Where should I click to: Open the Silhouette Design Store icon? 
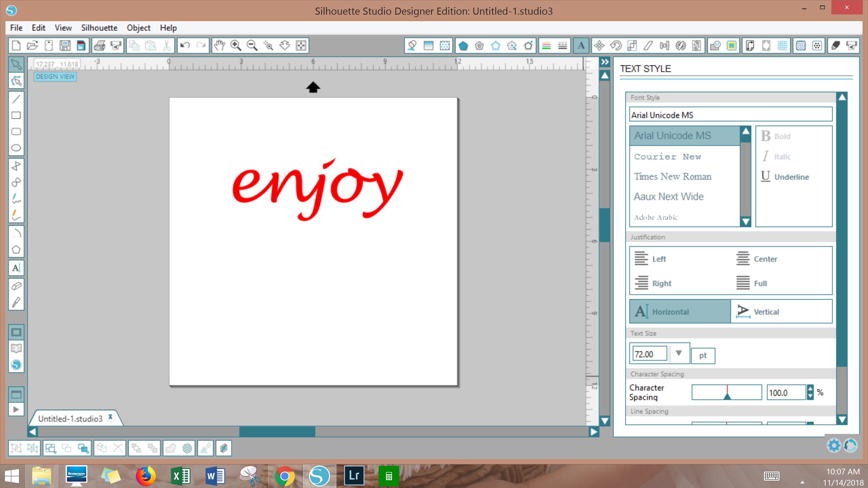[x=16, y=365]
